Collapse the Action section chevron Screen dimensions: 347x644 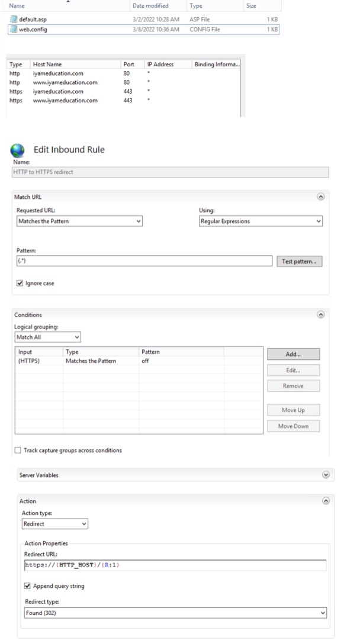pyautogui.click(x=326, y=501)
